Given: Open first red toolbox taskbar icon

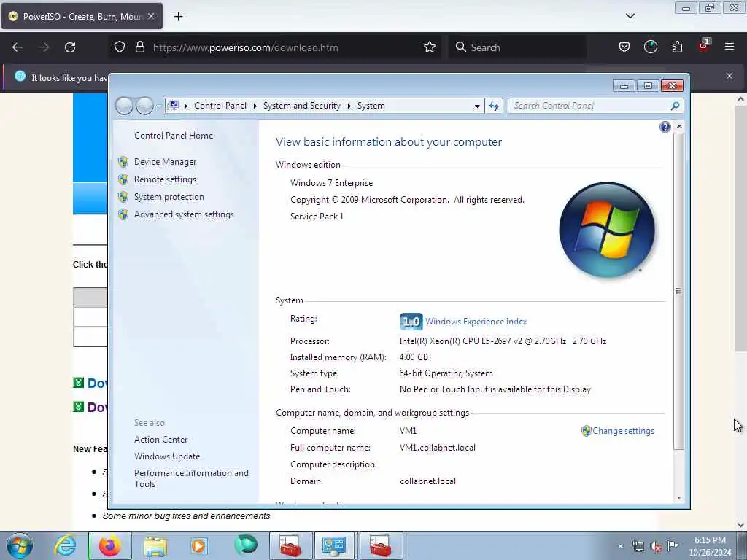Looking at the screenshot, I should (x=290, y=545).
